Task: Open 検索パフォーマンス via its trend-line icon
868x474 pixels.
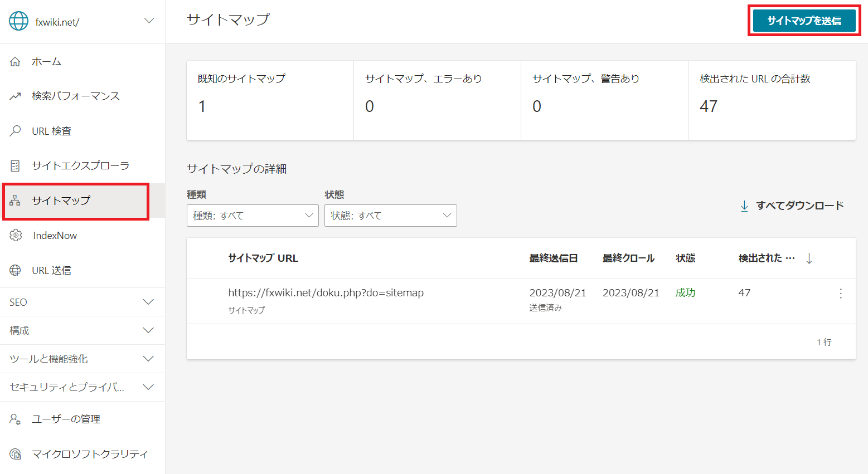Action: click(15, 96)
